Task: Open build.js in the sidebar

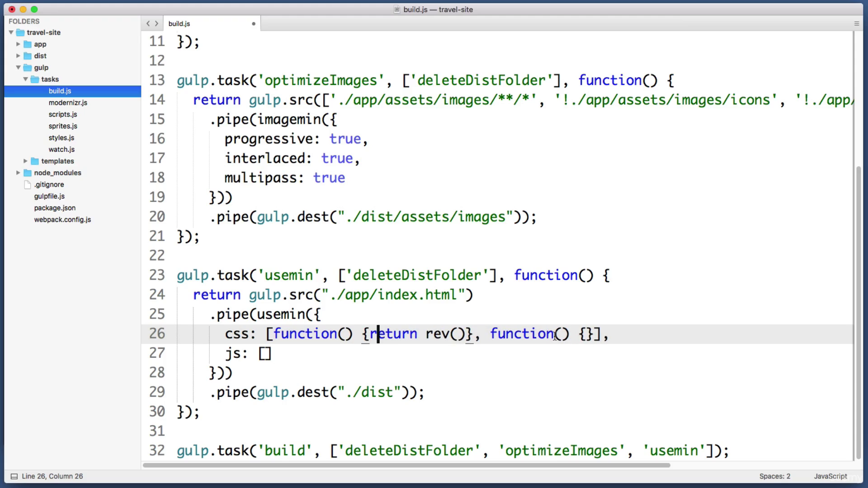Action: 60,91
